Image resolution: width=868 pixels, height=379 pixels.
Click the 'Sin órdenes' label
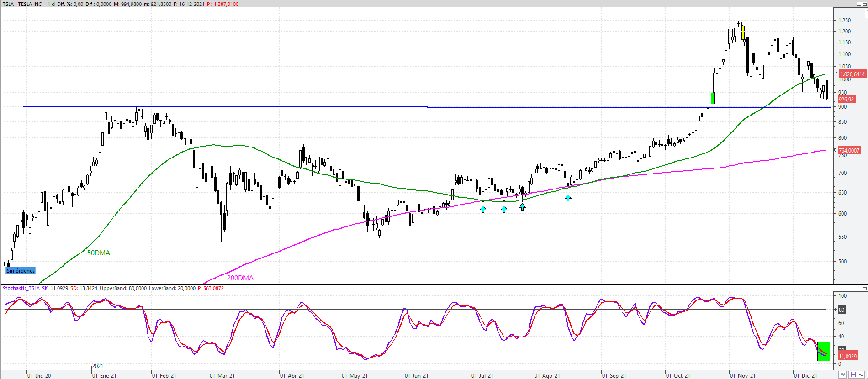[21, 271]
